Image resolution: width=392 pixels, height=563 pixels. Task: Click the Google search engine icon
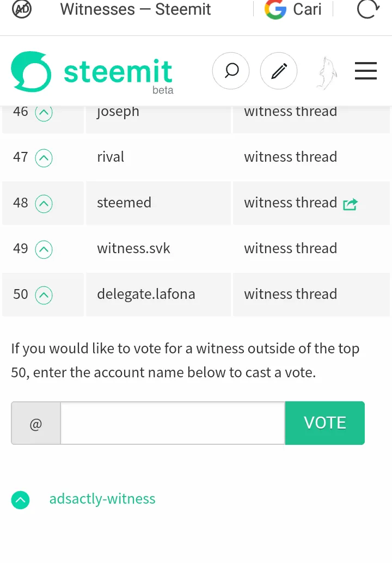tap(275, 9)
